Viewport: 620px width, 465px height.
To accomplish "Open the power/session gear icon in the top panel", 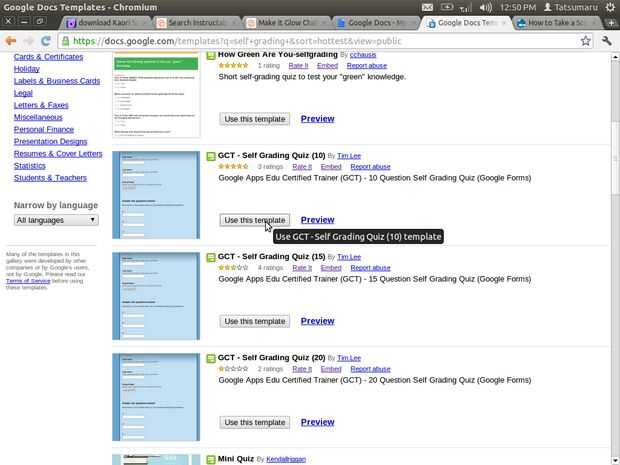I will click(610, 7).
